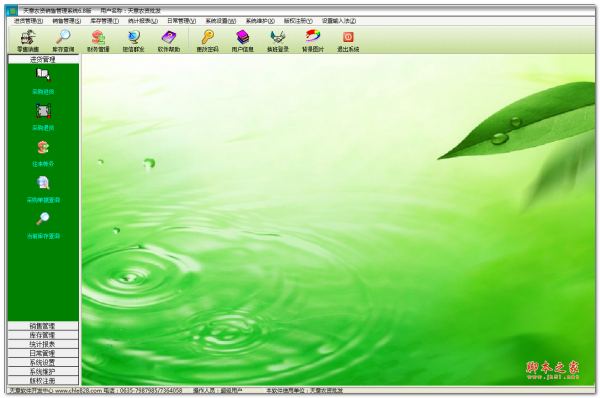Collapse the 进货管理 sidebar panel header

pos(43,59)
